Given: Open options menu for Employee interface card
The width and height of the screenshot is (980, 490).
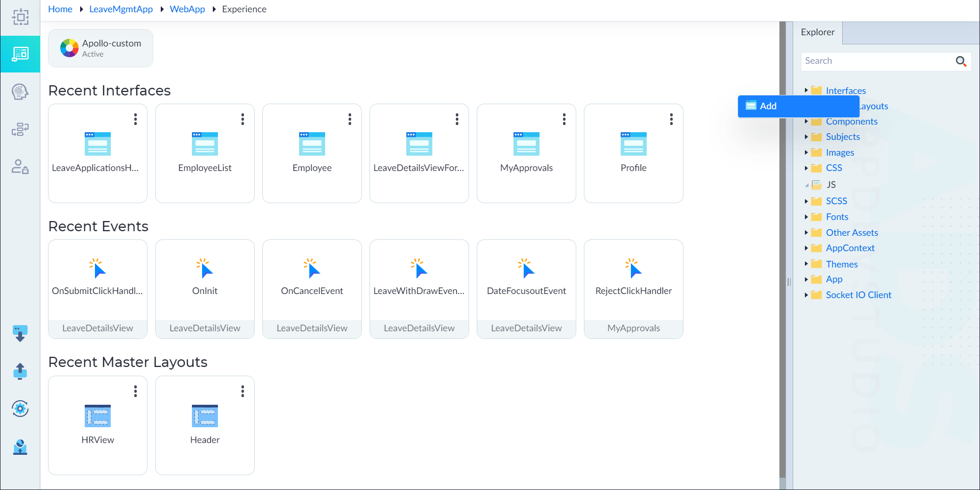Looking at the screenshot, I should click(350, 119).
